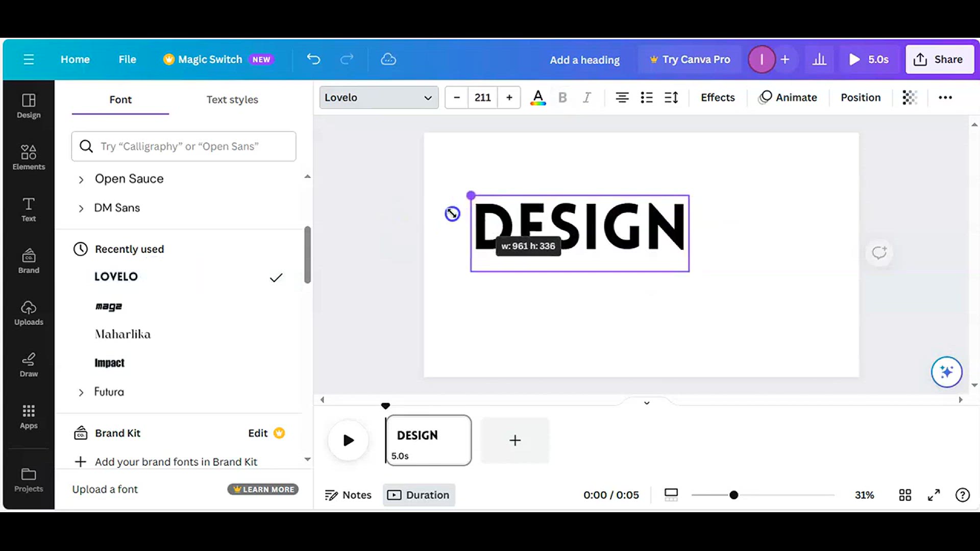This screenshot has height=551, width=980.
Task: Open the user profile avatar
Action: pos(762,59)
